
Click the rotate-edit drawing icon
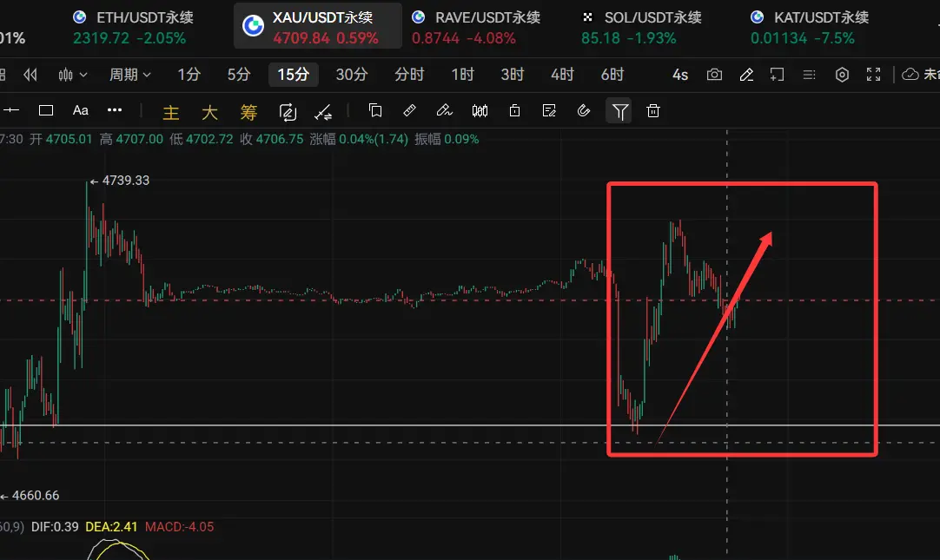[288, 112]
